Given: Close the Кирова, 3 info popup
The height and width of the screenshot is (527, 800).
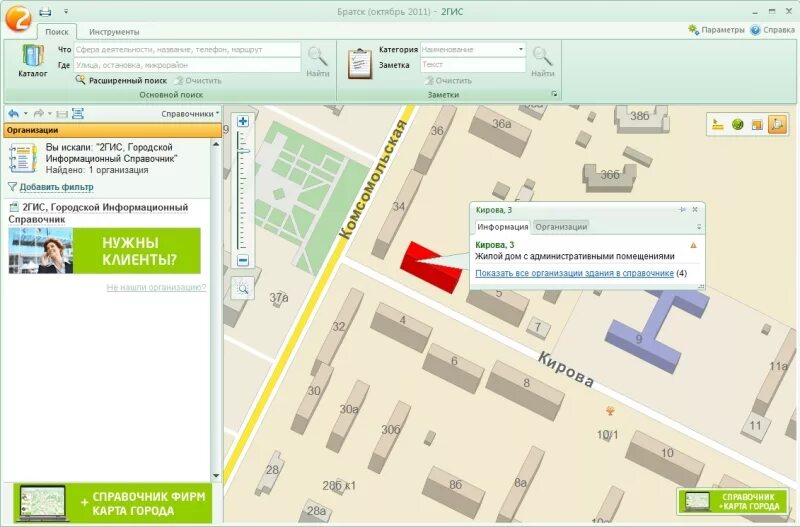Looking at the screenshot, I should [x=695, y=210].
